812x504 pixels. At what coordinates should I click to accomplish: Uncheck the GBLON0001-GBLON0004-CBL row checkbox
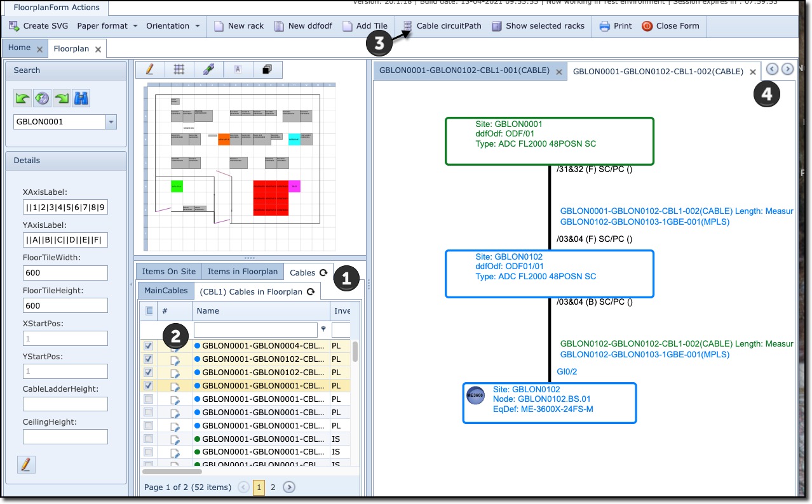point(149,346)
